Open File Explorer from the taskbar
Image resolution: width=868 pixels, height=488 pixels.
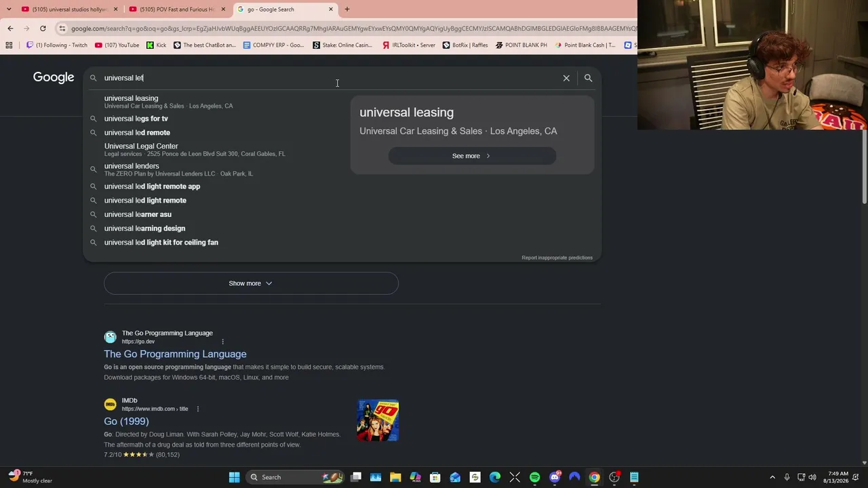(395, 477)
